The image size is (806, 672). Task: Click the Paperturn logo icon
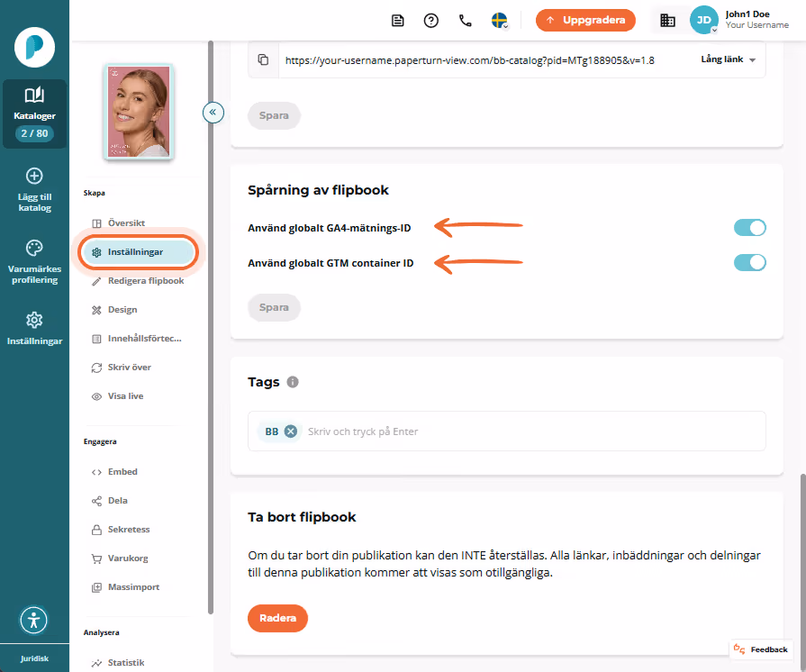click(34, 48)
